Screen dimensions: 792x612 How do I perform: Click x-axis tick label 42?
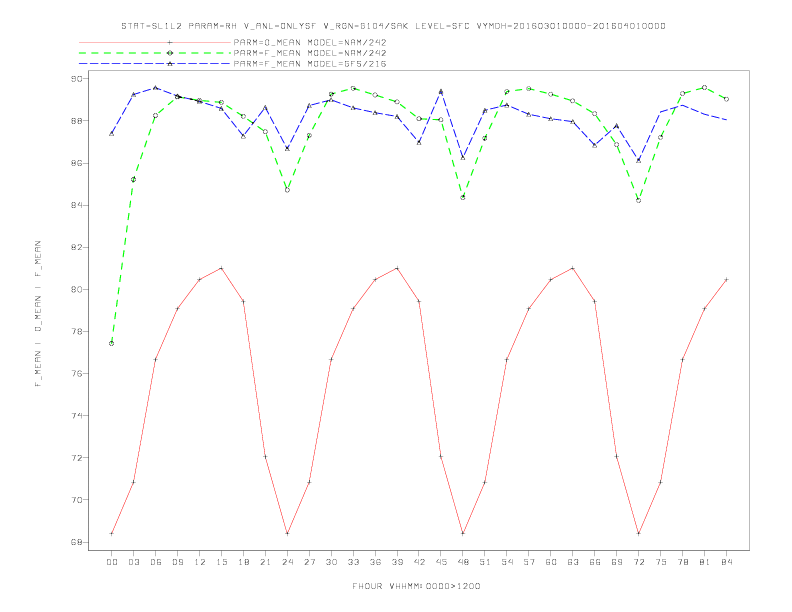pos(419,562)
